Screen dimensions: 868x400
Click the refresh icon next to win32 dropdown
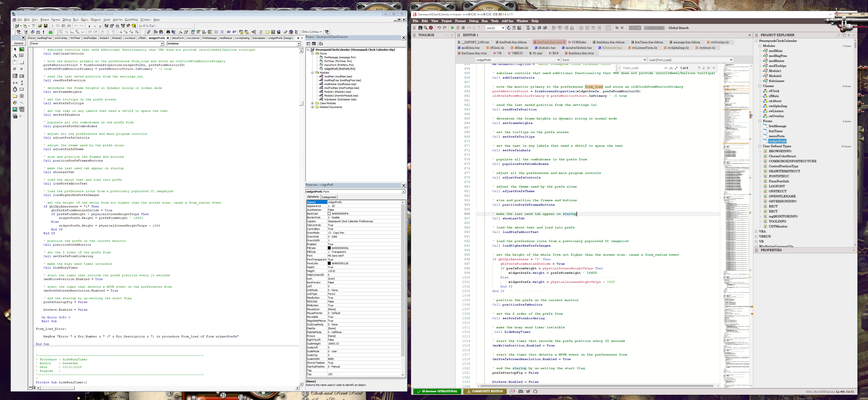pyautogui.click(x=508, y=28)
